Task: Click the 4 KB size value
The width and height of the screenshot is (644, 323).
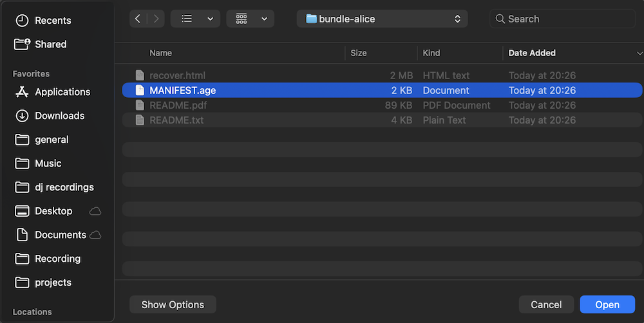Action: [401, 120]
